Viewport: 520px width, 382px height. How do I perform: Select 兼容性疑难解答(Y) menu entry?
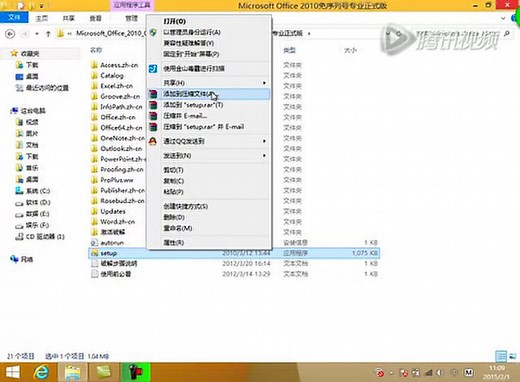(x=208, y=43)
